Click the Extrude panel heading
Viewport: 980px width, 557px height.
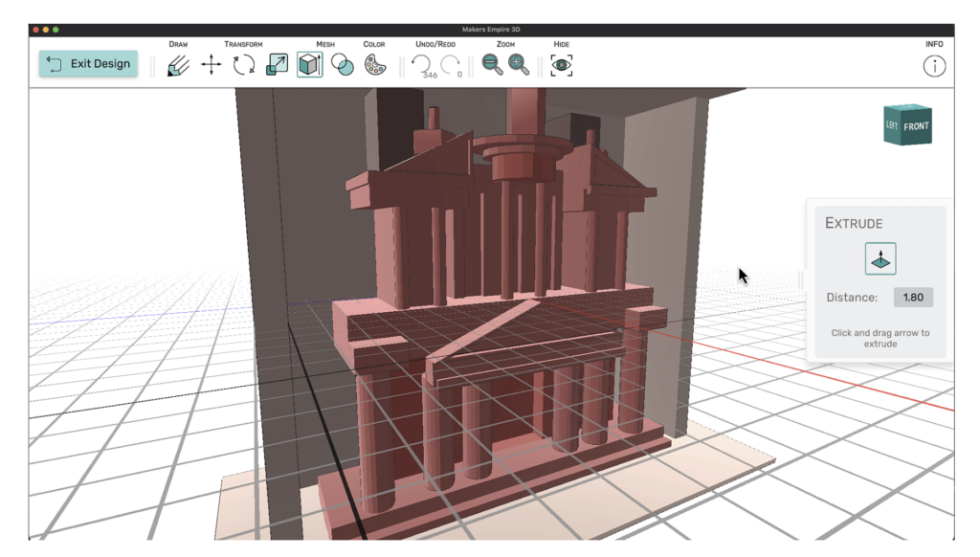[854, 223]
